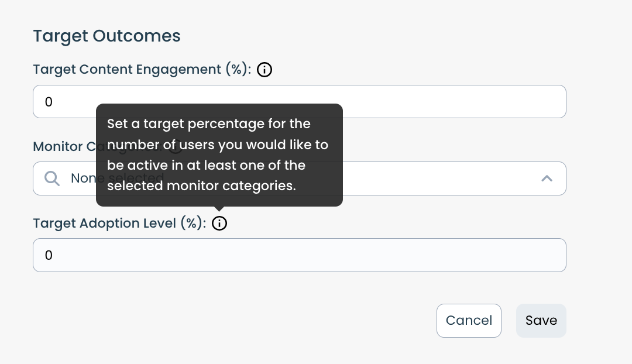This screenshot has height=364, width=632.
Task: Click the Target Content Engagement info icon
Action: click(x=265, y=70)
